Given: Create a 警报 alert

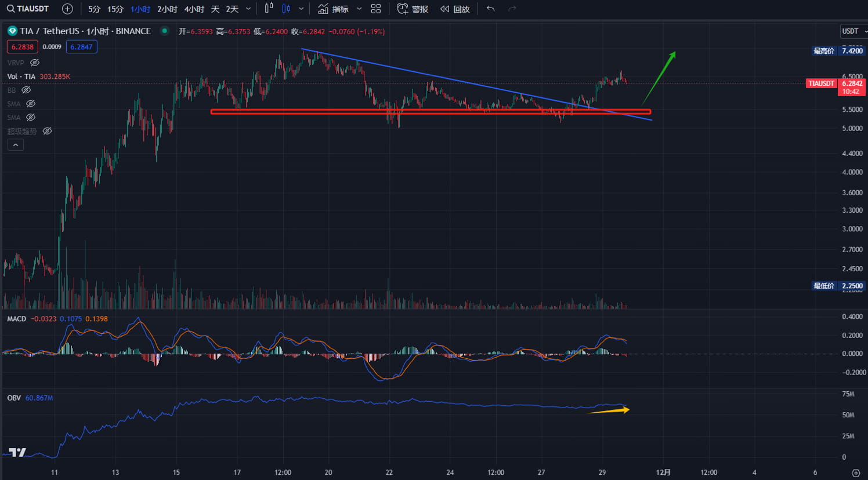Looking at the screenshot, I should point(413,9).
